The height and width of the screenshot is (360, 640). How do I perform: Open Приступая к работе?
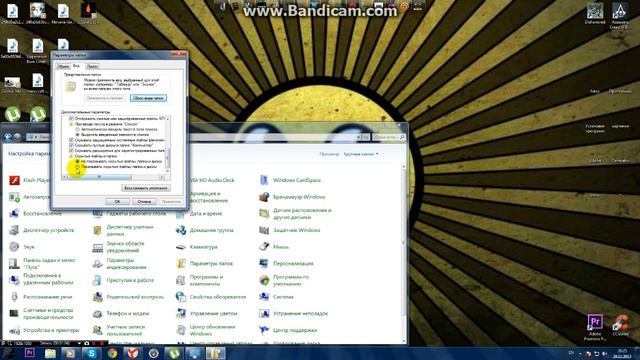point(123,280)
